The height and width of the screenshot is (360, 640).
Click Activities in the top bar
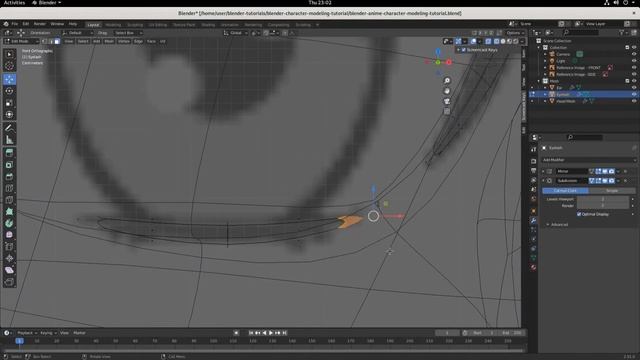coord(14,3)
